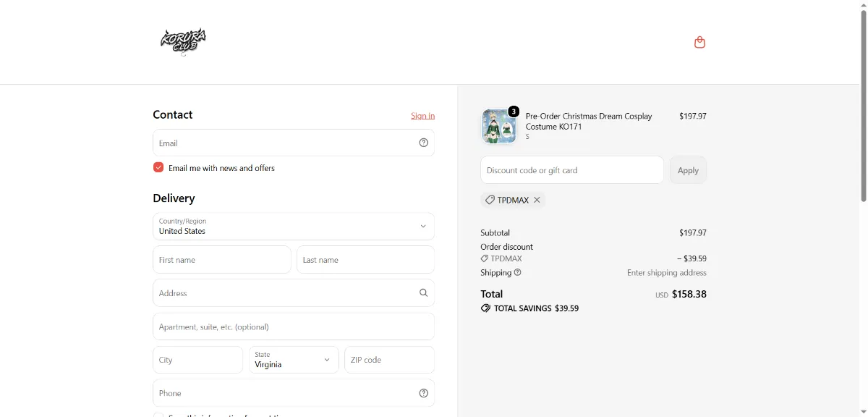This screenshot has height=417, width=868.
Task: Click the Sign in link
Action: (423, 116)
